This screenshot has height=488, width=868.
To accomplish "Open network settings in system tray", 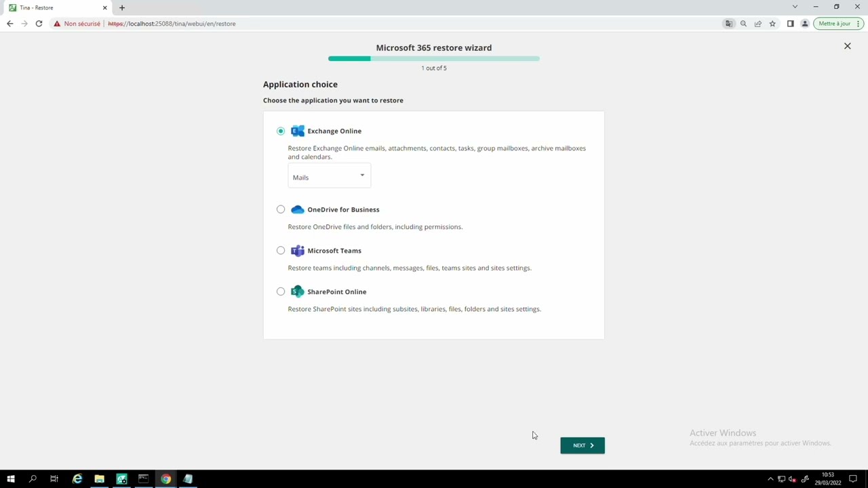I will pyautogui.click(x=781, y=479).
